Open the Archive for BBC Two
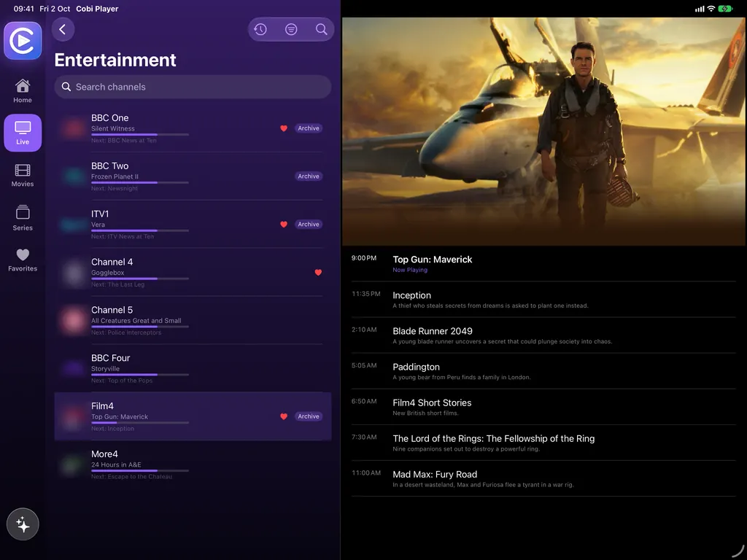The width and height of the screenshot is (747, 560). (x=309, y=176)
